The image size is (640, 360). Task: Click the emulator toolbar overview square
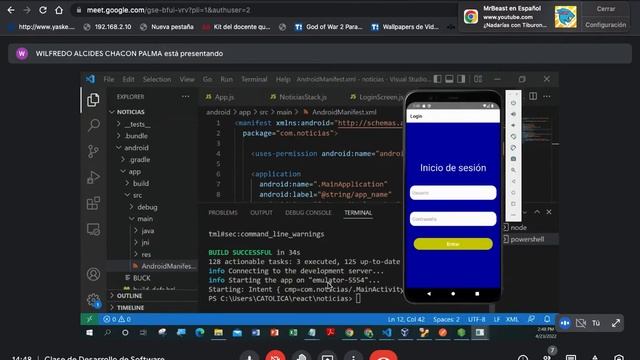coord(513,204)
